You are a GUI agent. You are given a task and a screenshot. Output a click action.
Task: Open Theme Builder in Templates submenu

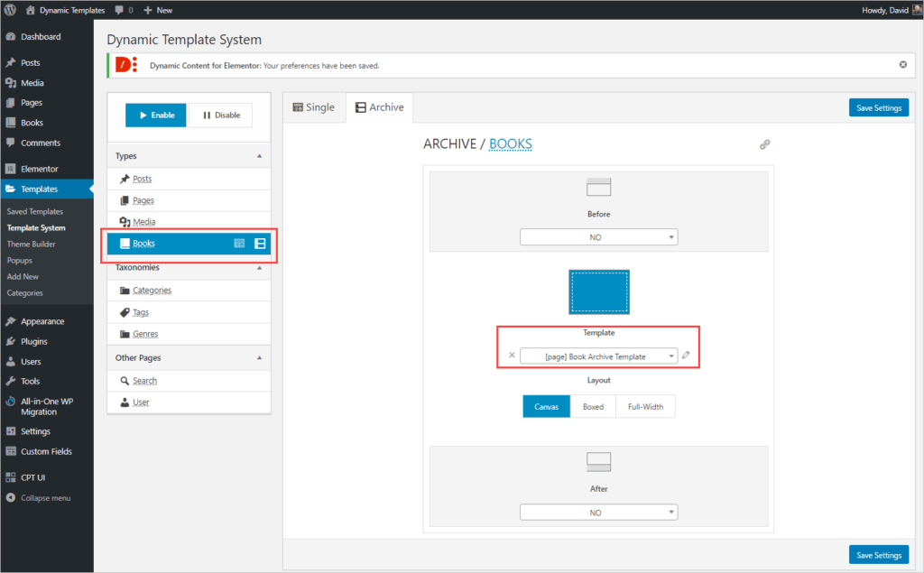31,244
